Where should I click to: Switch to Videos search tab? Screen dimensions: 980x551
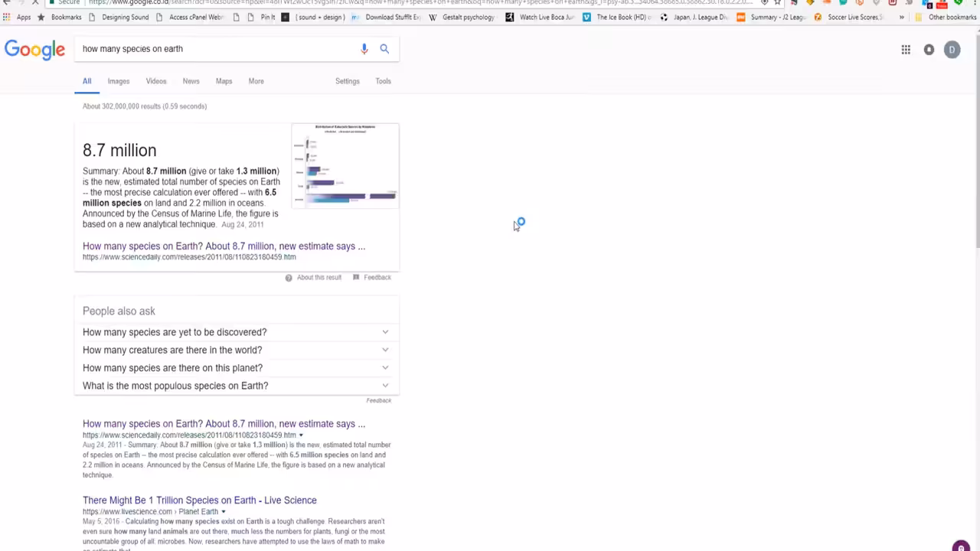[156, 81]
